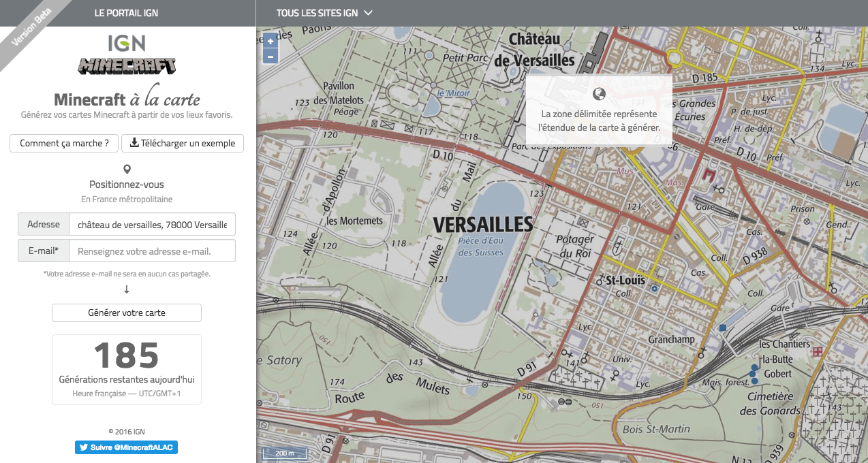Open the Tous les sites IGN dropdown
Screen dimensions: 868x463
coord(324,13)
